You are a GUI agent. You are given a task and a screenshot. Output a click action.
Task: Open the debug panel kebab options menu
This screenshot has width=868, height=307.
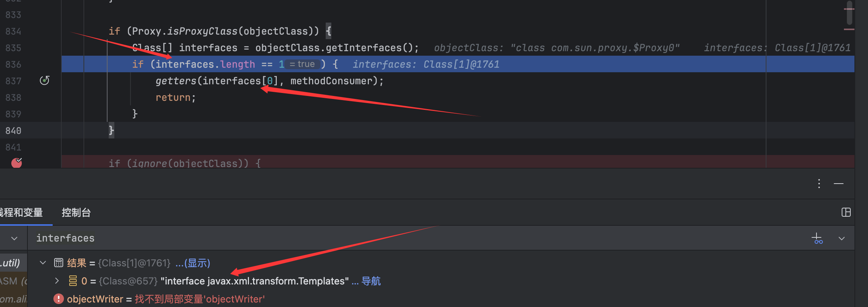point(819,184)
